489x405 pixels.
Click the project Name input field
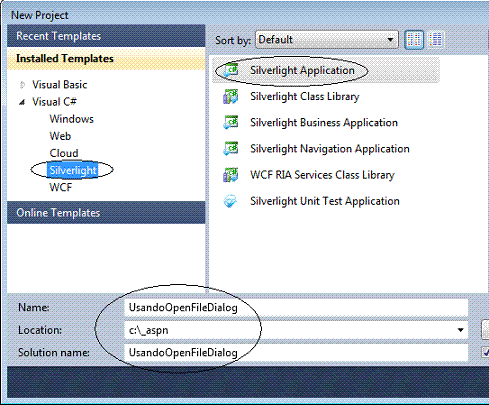(296, 308)
